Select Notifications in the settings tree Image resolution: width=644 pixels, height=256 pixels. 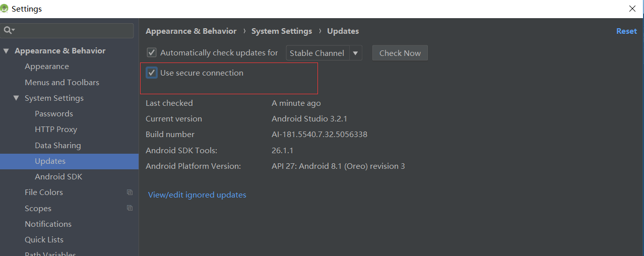(x=48, y=224)
